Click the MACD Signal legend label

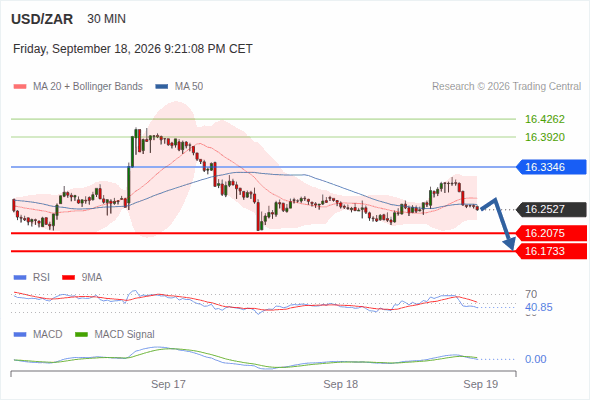click(125, 335)
